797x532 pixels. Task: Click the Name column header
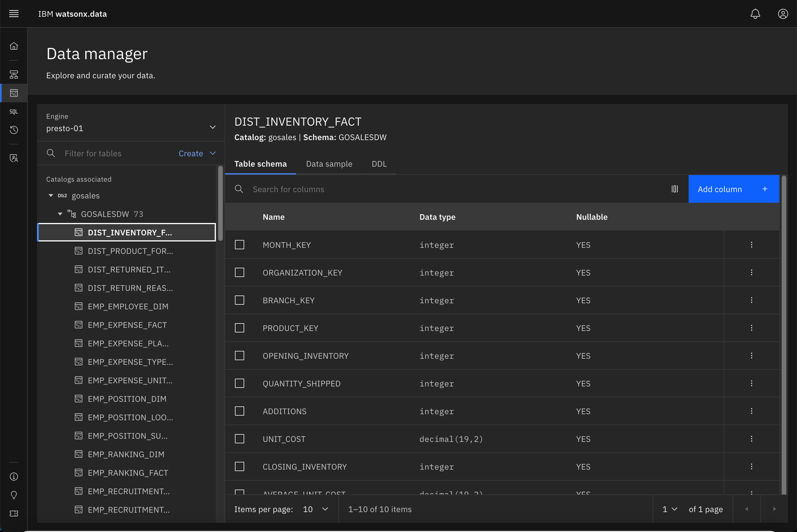tap(273, 217)
